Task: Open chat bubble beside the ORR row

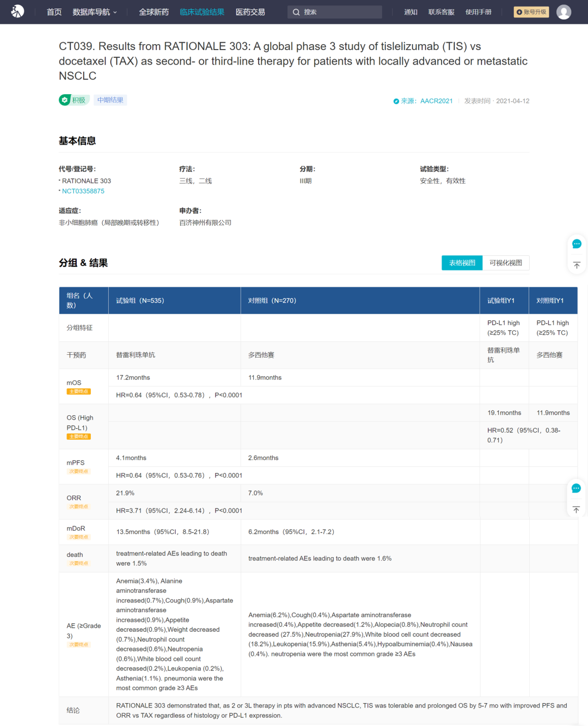Action: point(576,488)
